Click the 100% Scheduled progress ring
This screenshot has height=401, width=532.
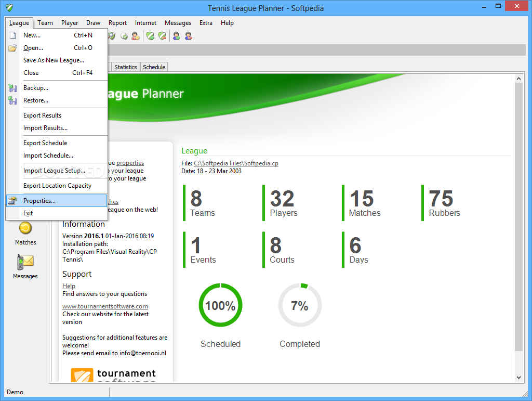click(x=220, y=305)
